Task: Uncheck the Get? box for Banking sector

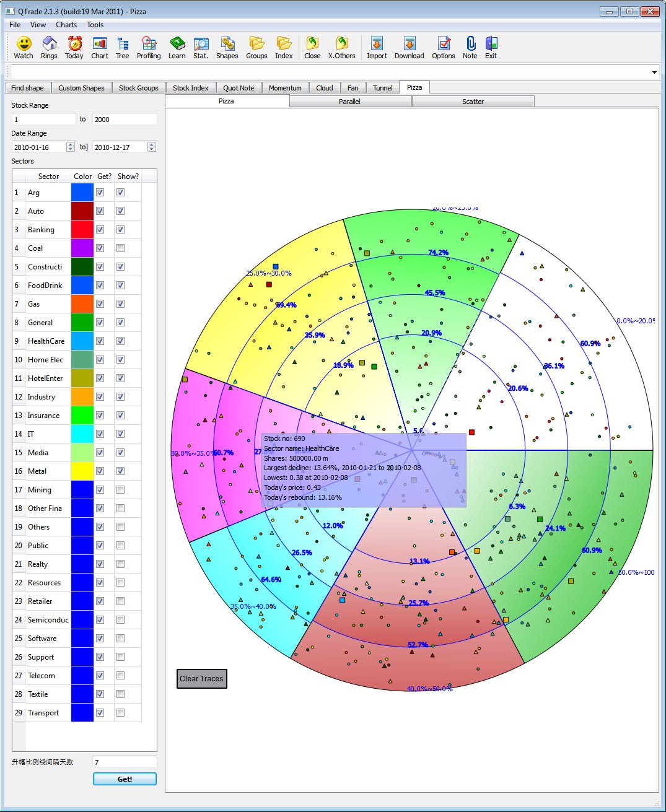Action: pyautogui.click(x=100, y=229)
